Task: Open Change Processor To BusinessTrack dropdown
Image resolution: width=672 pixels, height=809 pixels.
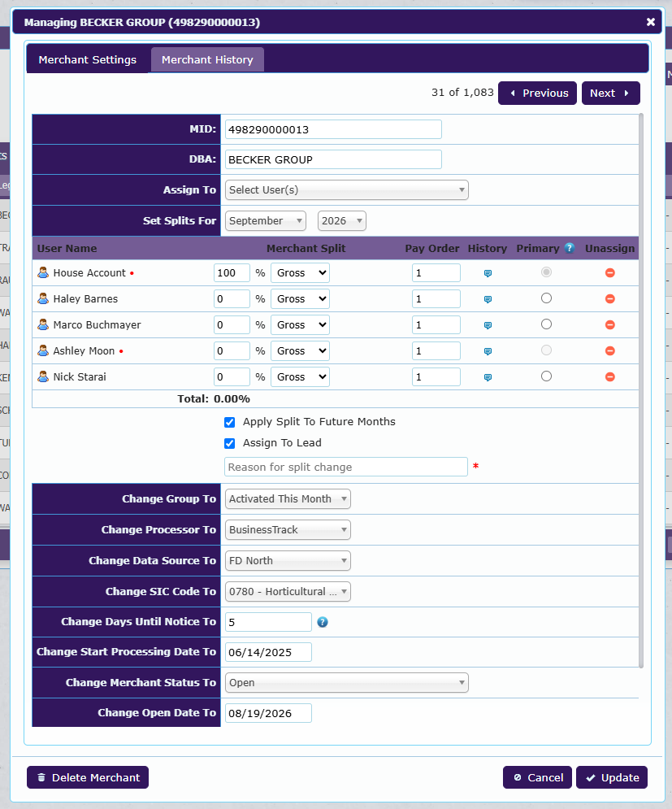Action: click(288, 530)
